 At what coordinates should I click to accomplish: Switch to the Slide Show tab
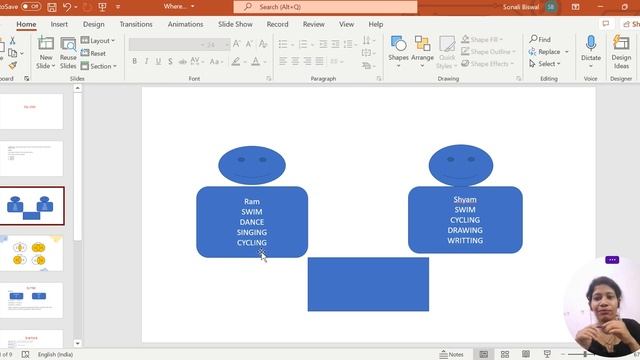(235, 24)
